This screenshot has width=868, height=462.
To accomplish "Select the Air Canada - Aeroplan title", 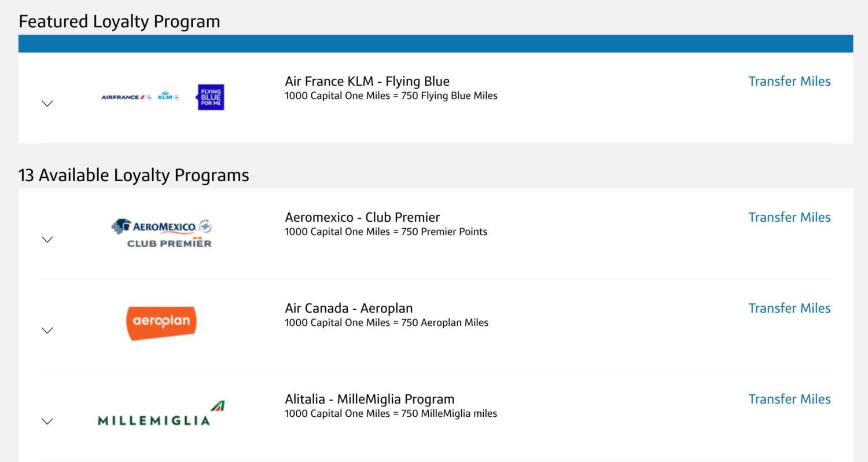I will pyautogui.click(x=348, y=309).
